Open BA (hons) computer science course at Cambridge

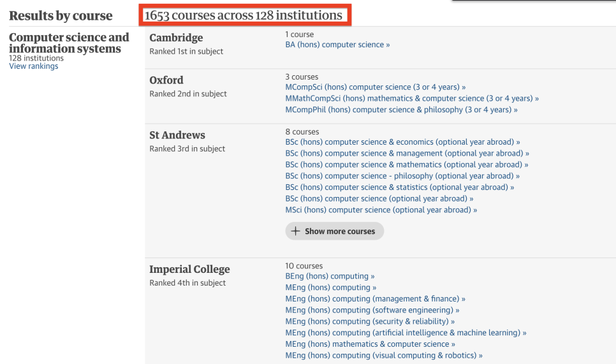tap(337, 45)
